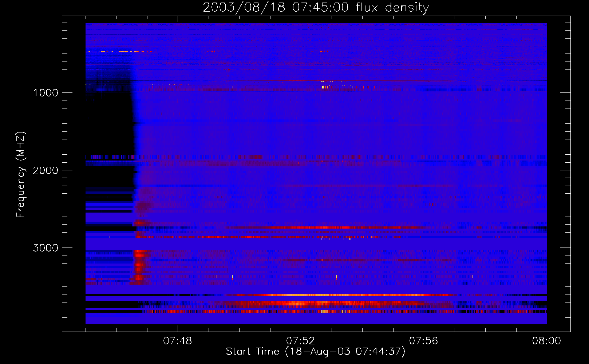
Task: Click the 'Frequency (MHZ)' y-axis label
Action: [x=21, y=175]
